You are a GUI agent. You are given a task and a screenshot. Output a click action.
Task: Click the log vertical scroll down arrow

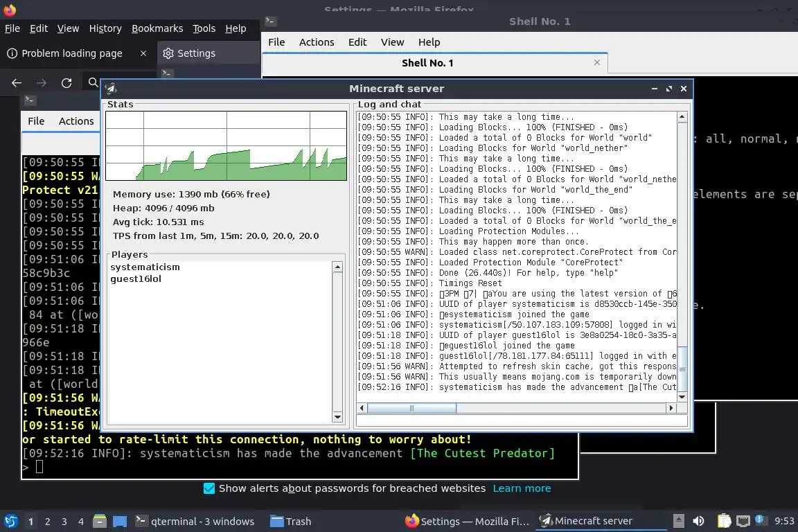point(682,397)
